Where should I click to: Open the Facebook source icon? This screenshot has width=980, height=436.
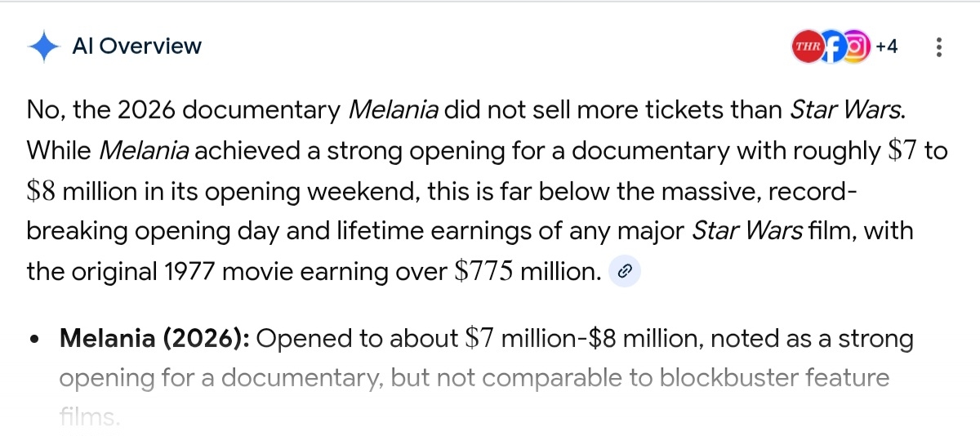pyautogui.click(x=831, y=47)
